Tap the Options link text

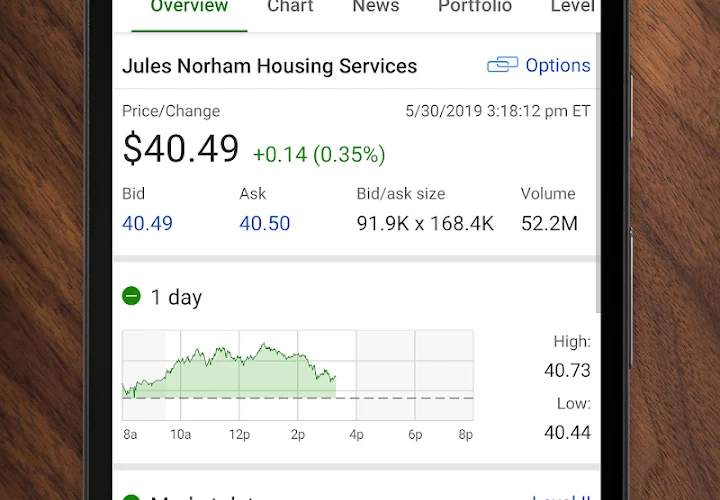[x=558, y=65]
